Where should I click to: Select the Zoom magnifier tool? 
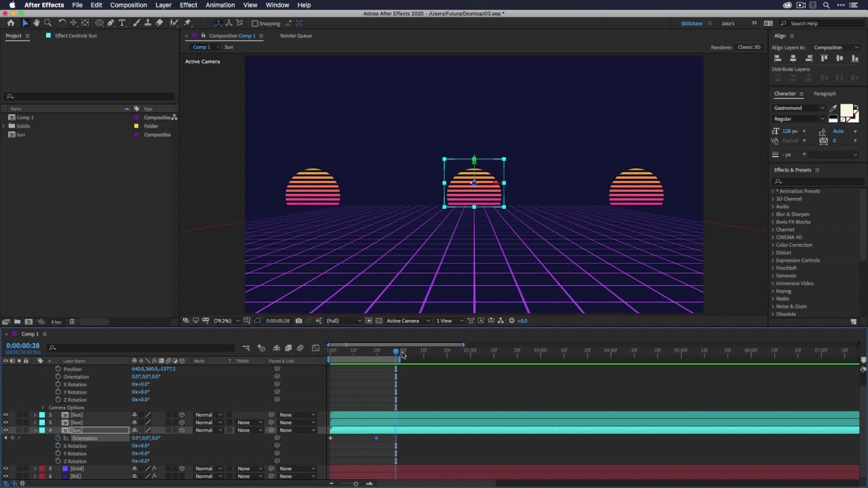pyautogui.click(x=48, y=23)
